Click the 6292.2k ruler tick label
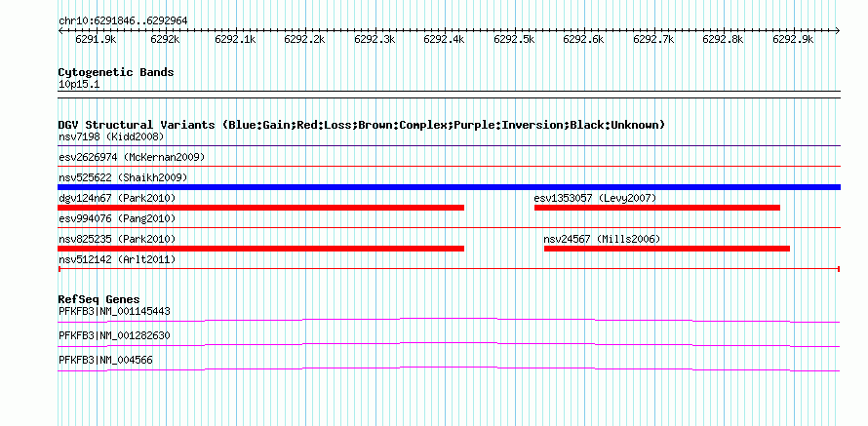868x426 pixels. 304,39
